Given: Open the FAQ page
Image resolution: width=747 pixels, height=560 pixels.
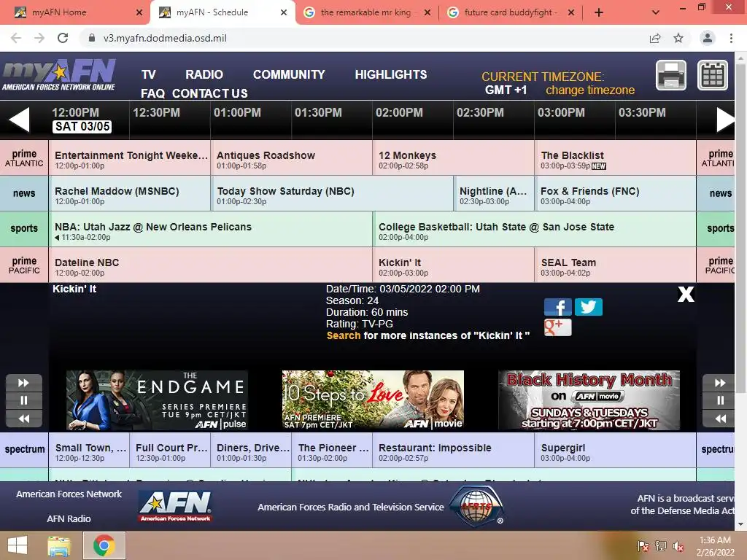Looking at the screenshot, I should 152,93.
